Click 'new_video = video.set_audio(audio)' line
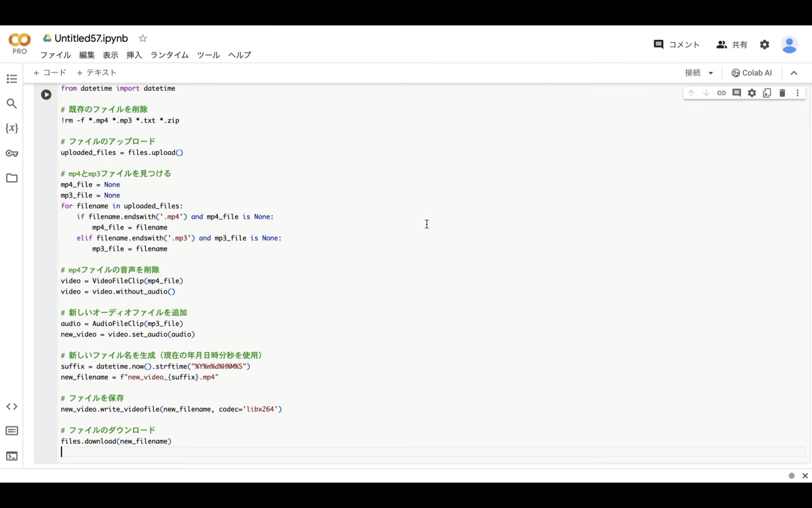The width and height of the screenshot is (812, 508). point(128,335)
